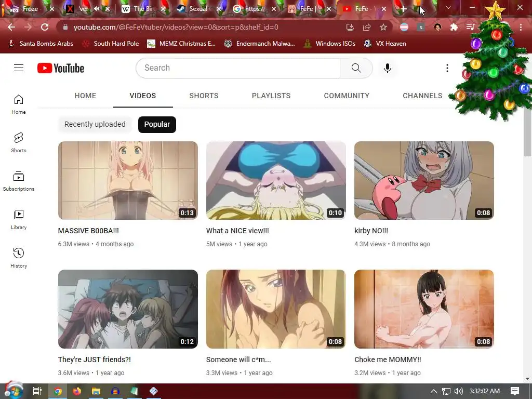Screen dimensions: 532x399
Task: Open the MEMZ Christmas bookmark
Action: pyautogui.click(x=181, y=44)
